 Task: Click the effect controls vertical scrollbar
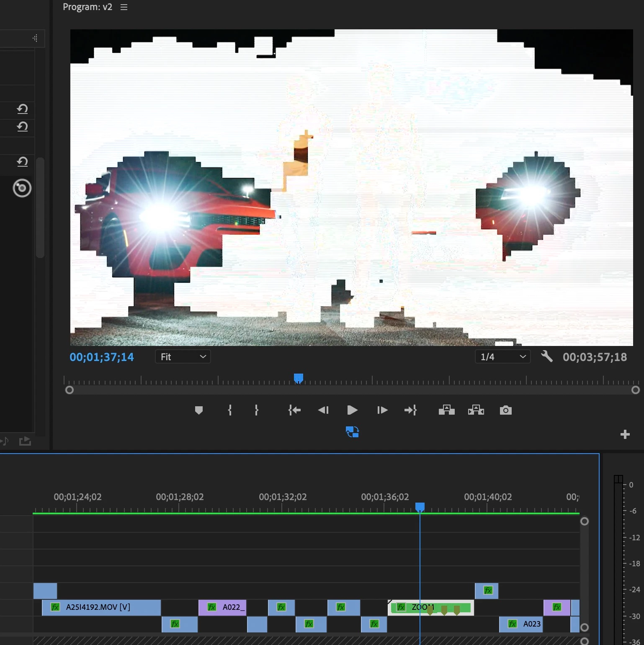pyautogui.click(x=40, y=207)
